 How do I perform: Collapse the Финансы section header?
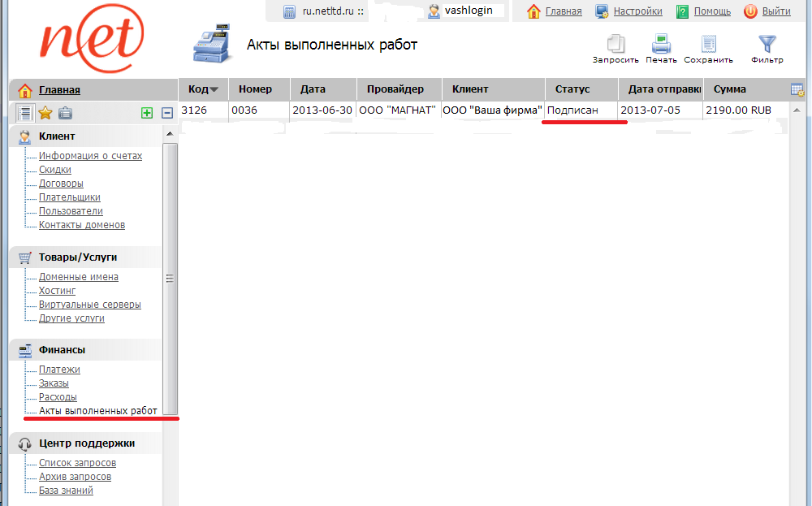point(62,350)
